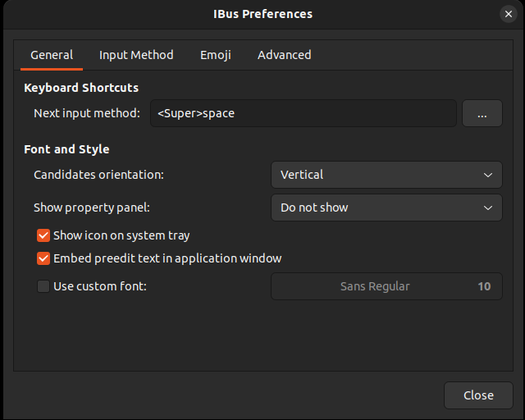Open the Emoji tab
The width and height of the screenshot is (525, 420).
216,55
